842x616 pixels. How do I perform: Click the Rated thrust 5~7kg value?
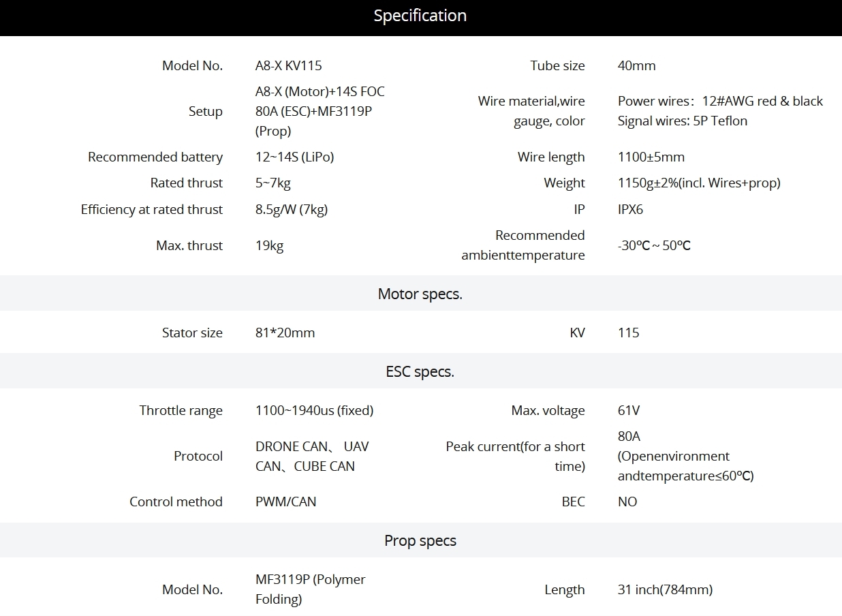(x=273, y=183)
